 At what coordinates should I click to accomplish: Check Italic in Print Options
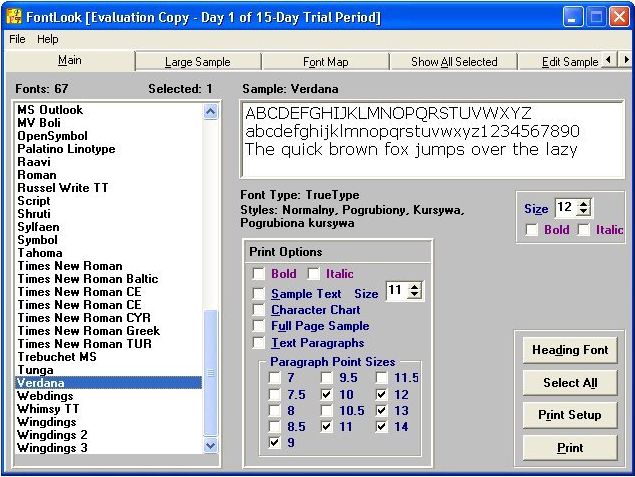[313, 274]
